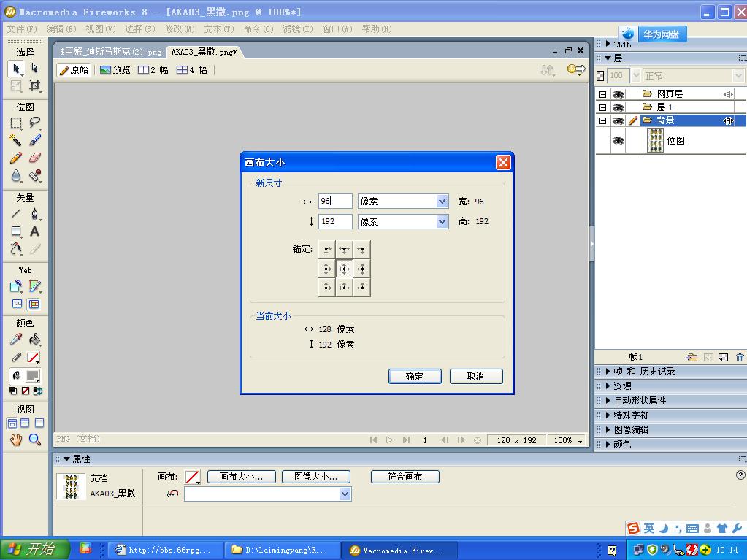
Task: Switch to the 预览 preview view
Action: click(115, 70)
